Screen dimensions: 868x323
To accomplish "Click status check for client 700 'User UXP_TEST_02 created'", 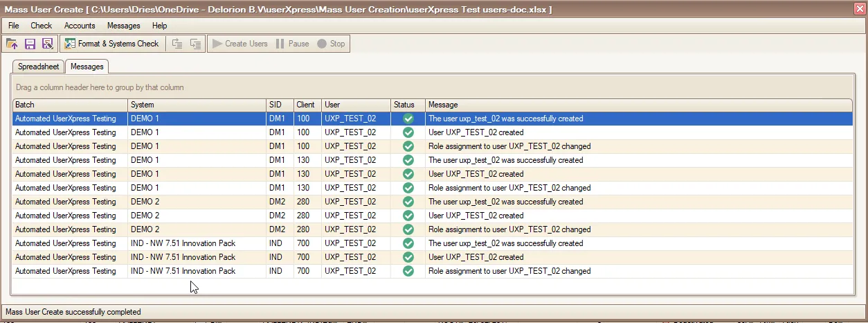I will (408, 257).
